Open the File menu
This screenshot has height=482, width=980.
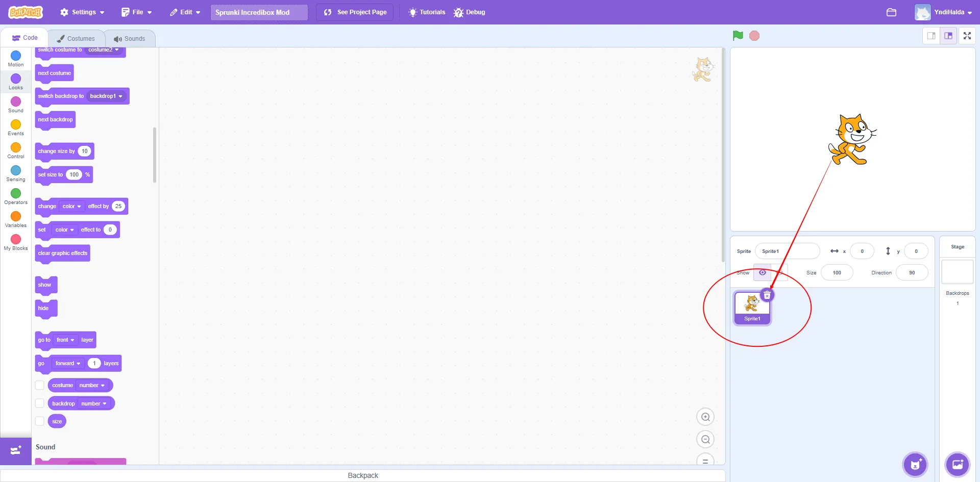(136, 12)
